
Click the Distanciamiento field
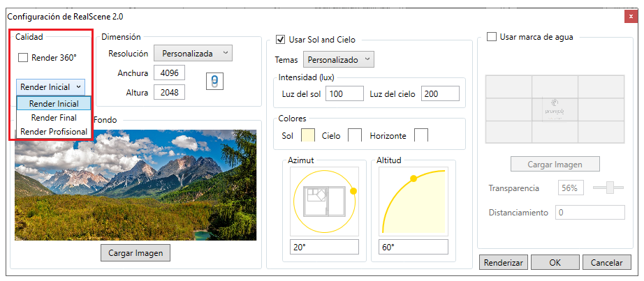[590, 213]
